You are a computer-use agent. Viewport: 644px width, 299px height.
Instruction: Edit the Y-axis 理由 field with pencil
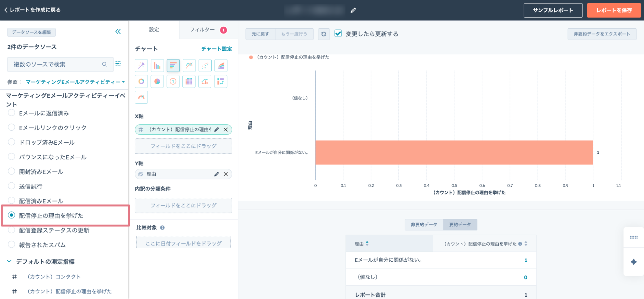[216, 174]
